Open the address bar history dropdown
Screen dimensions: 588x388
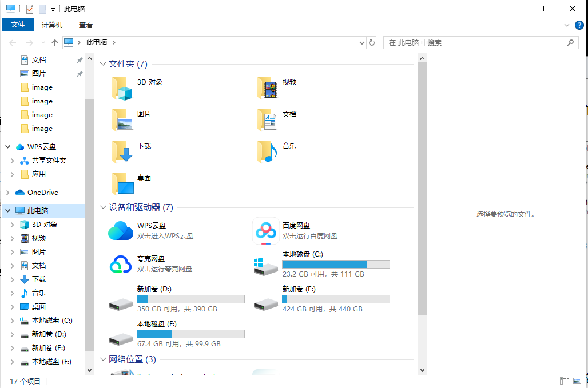click(x=361, y=42)
